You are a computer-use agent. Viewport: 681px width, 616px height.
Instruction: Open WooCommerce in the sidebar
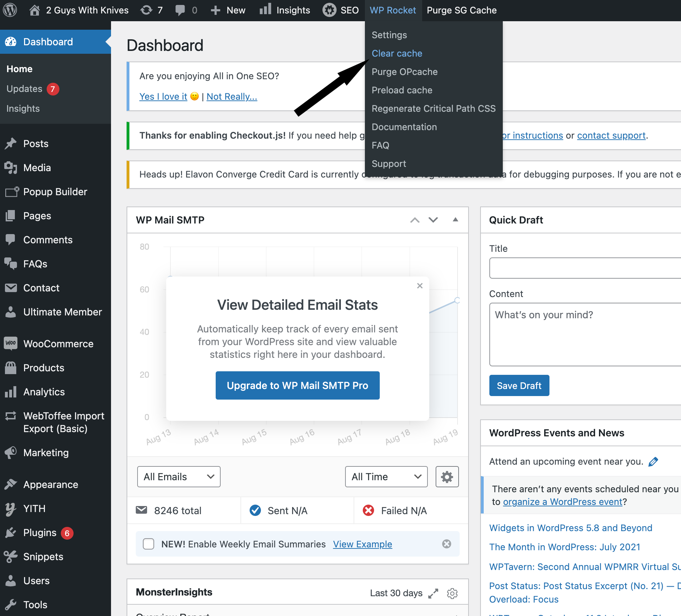coord(58,344)
